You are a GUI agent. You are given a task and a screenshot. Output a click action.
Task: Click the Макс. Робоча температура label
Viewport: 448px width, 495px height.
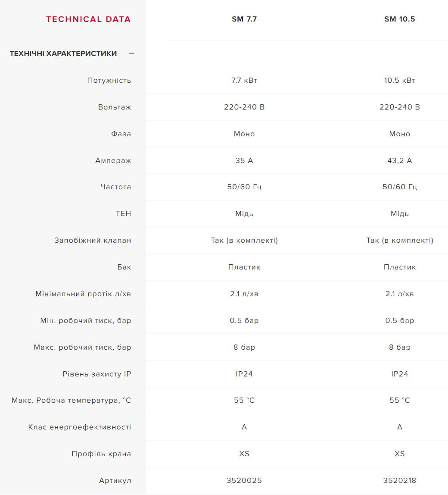[x=71, y=400]
